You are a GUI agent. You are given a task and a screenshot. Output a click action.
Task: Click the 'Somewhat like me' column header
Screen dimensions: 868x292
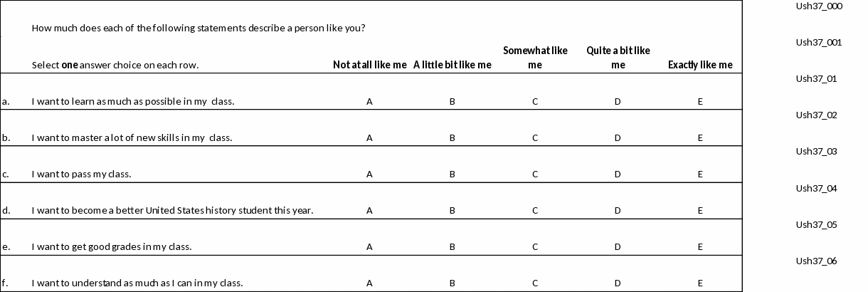[x=535, y=58]
